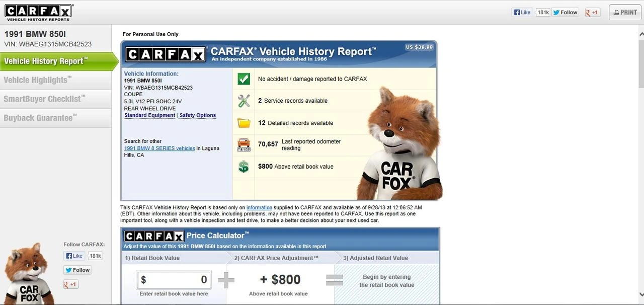Click the equals sign in Price Calculator
This screenshot has width=644, height=305.
(334, 280)
